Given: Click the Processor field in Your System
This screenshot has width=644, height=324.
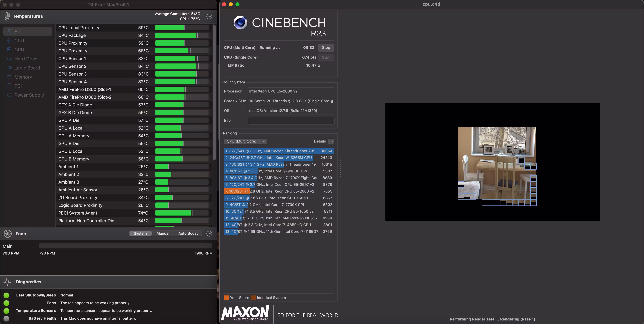Looking at the screenshot, I should pos(291,91).
